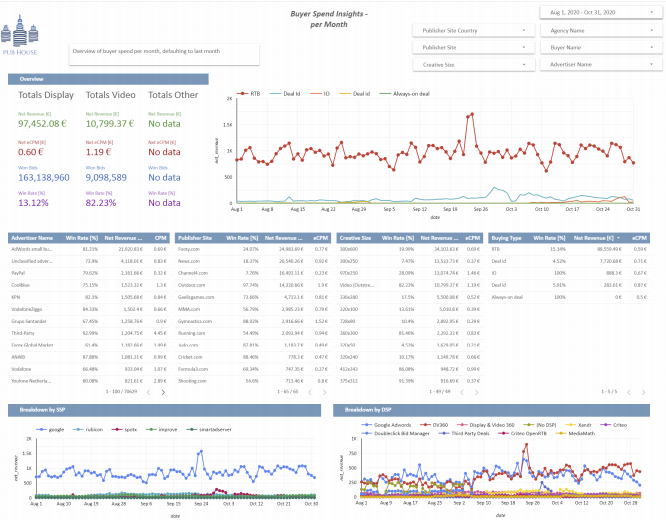
Task: Open the Agency Name dropdown
Action: point(601,30)
